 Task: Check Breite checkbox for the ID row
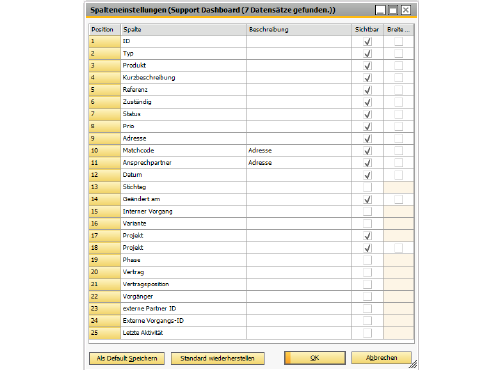(398, 41)
